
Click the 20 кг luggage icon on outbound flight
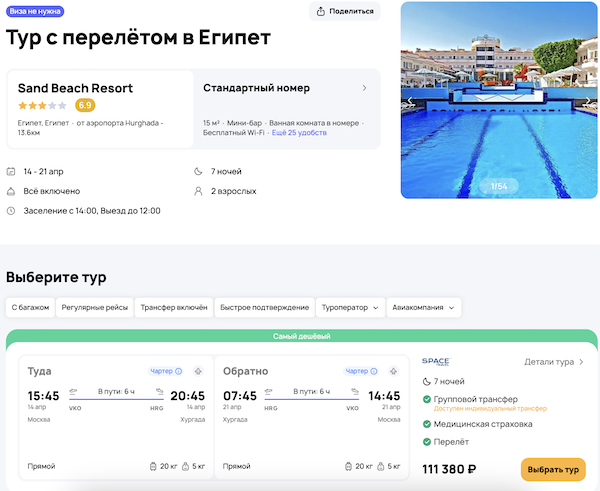[x=153, y=466]
